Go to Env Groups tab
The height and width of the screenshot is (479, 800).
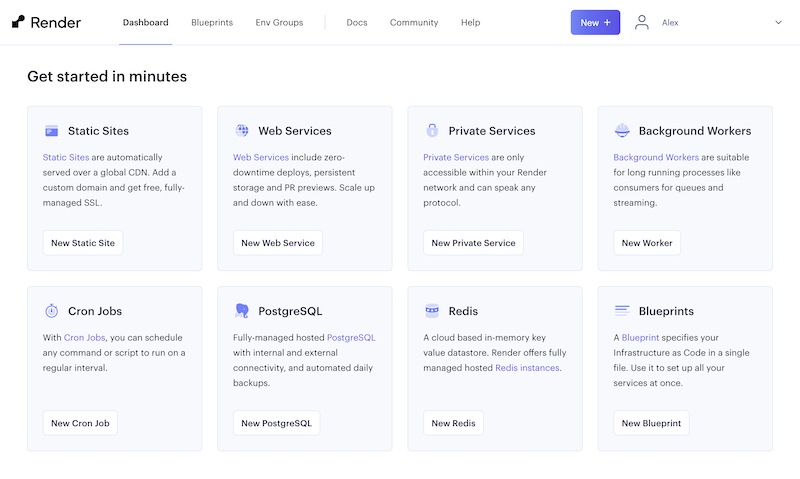pyautogui.click(x=279, y=22)
